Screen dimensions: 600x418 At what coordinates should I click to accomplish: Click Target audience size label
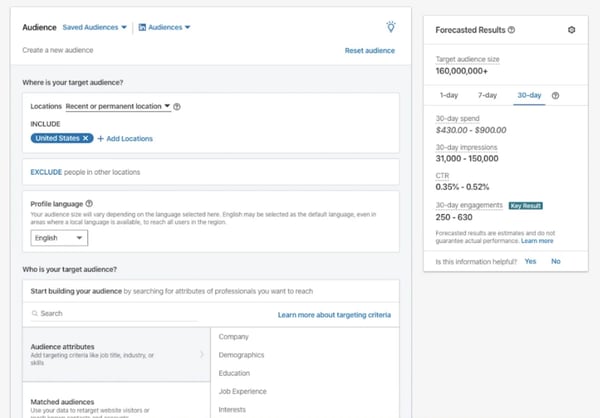(467, 59)
